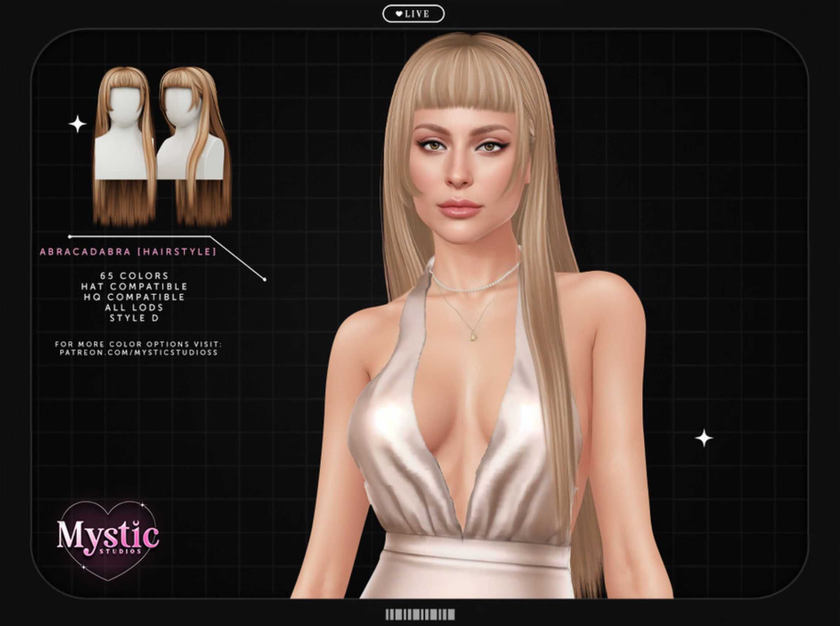840x626 pixels.
Task: Click the LIVE heart badge
Action: point(413,14)
